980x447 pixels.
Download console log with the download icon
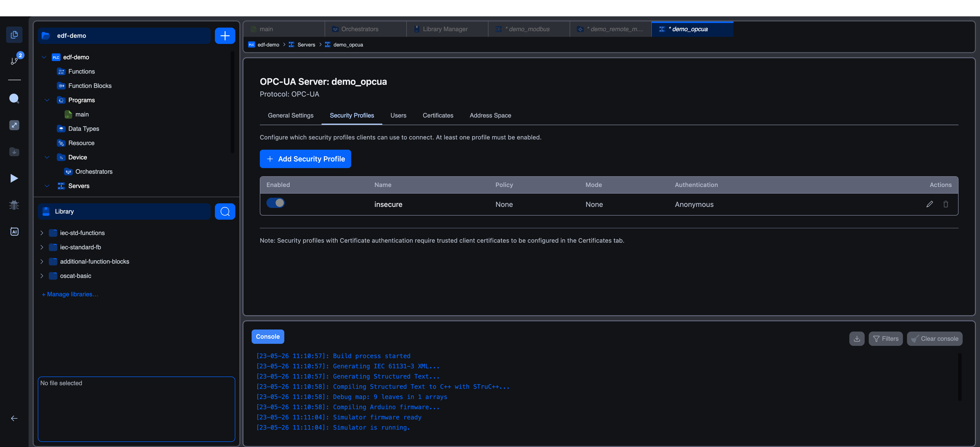coord(857,338)
